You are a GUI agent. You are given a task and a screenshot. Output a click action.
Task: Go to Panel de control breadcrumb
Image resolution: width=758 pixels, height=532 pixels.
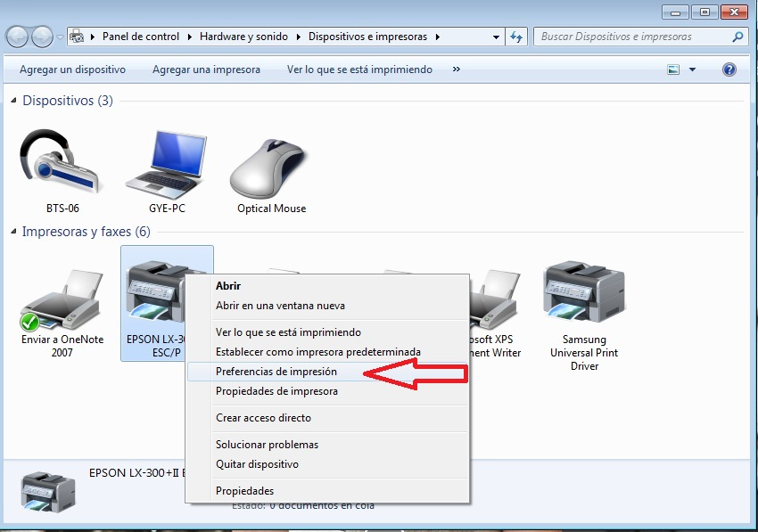click(141, 37)
